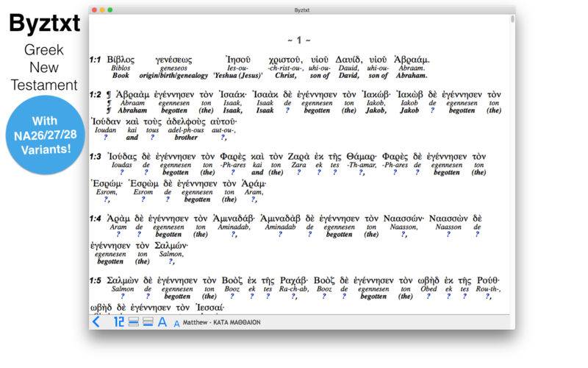Screen dimensions: 588x368
Task: Click the gloss 'brother'
Action: 186,138
